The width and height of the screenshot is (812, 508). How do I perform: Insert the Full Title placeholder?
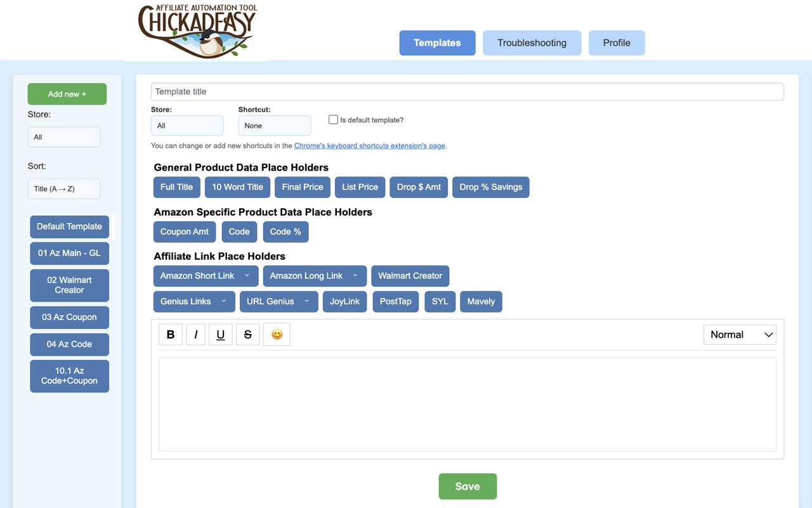(176, 187)
